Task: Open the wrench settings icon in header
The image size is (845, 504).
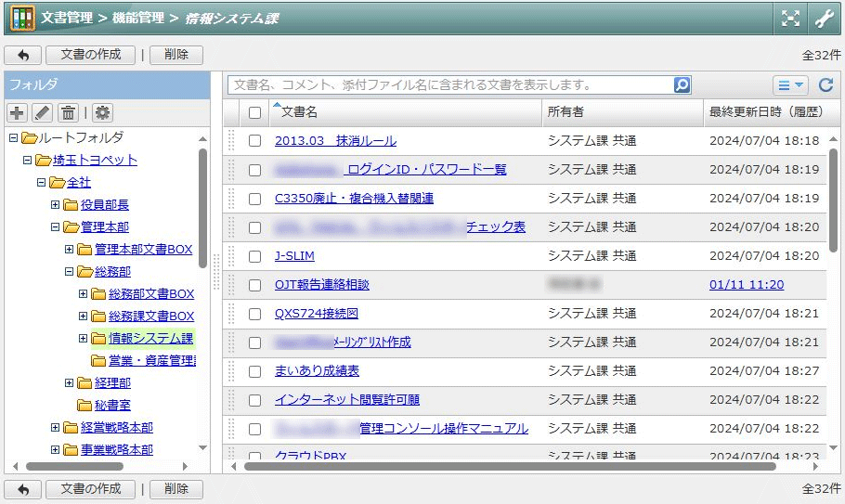Action: coord(824,18)
